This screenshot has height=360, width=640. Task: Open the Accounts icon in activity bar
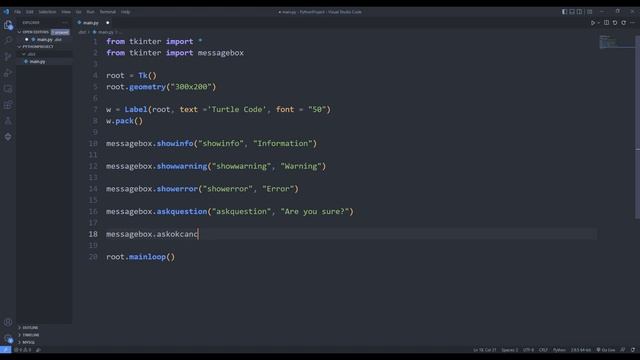pyautogui.click(x=8, y=322)
